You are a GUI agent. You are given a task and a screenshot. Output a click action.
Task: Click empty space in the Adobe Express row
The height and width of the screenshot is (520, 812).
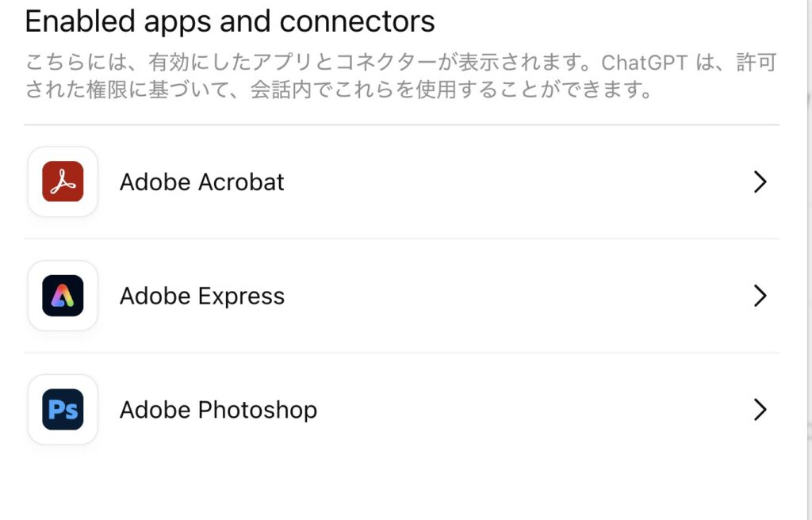point(515,296)
